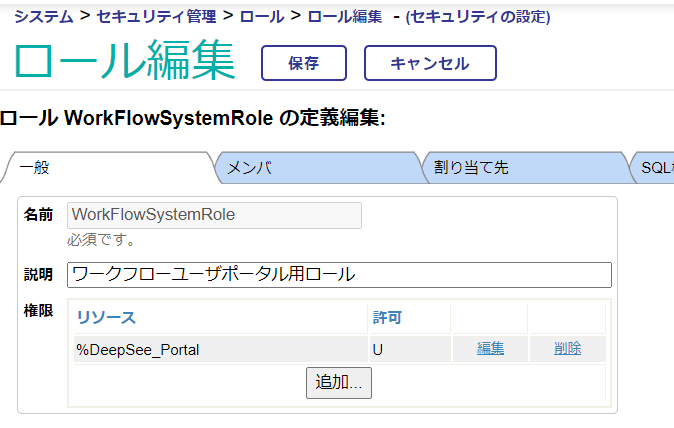The height and width of the screenshot is (428, 674).
Task: Focus the 説明 description text field
Action: pos(339,275)
